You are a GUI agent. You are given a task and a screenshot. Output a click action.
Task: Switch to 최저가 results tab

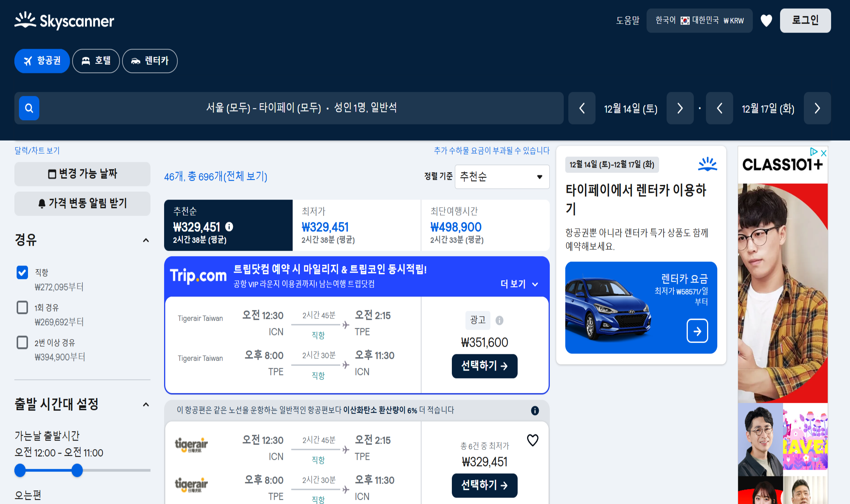point(357,225)
